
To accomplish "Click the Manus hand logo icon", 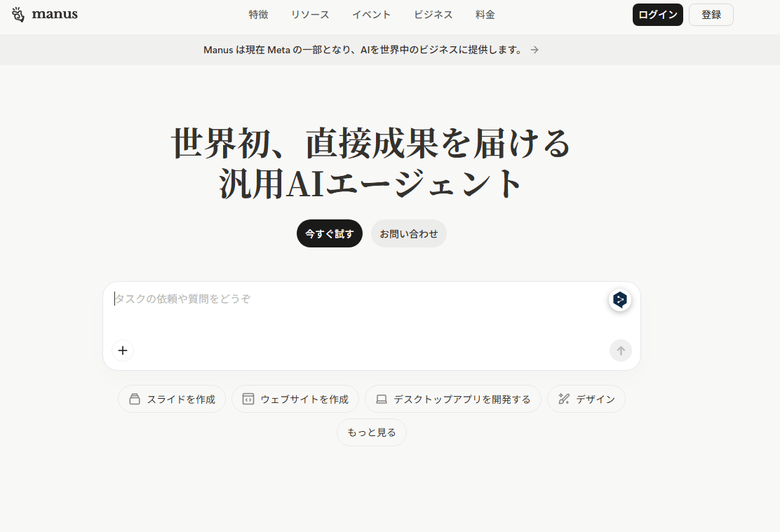I will click(x=18, y=15).
